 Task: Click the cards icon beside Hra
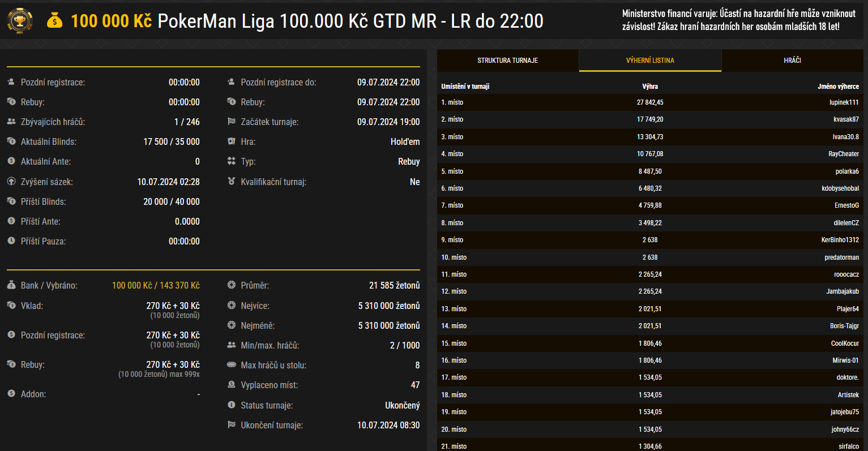point(231,141)
